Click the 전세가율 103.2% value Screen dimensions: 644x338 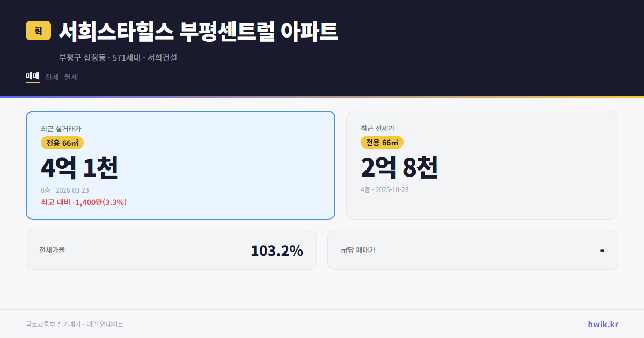(x=277, y=250)
